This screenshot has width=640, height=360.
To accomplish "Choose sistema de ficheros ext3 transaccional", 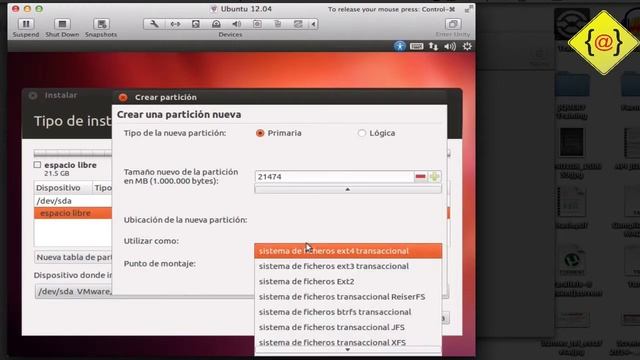I will tap(348, 266).
